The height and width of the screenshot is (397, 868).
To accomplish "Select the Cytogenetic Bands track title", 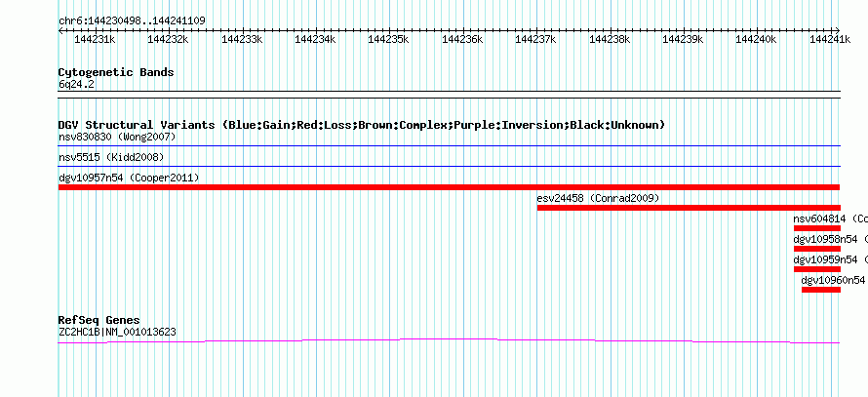I will [x=116, y=72].
